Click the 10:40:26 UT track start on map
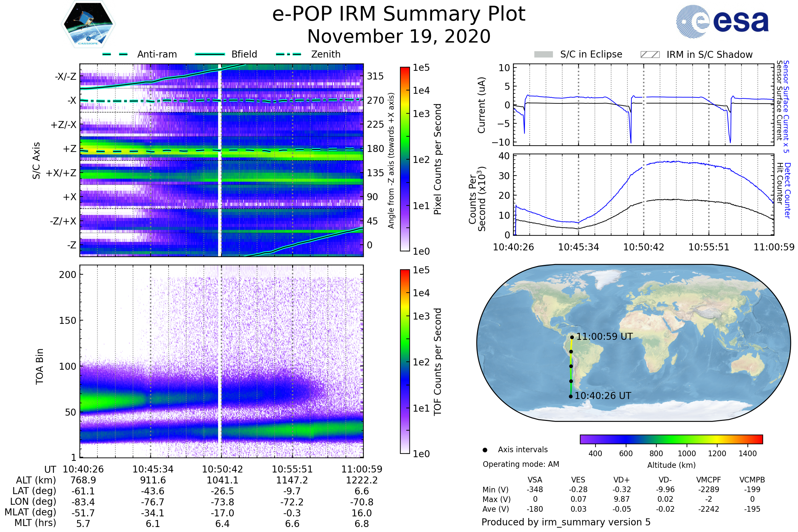The height and width of the screenshot is (532, 798). point(571,396)
